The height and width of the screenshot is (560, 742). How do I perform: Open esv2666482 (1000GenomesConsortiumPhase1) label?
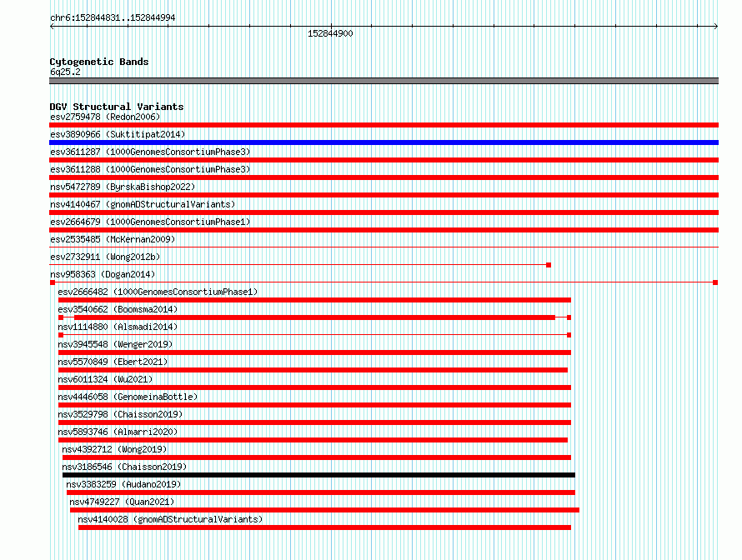(158, 292)
